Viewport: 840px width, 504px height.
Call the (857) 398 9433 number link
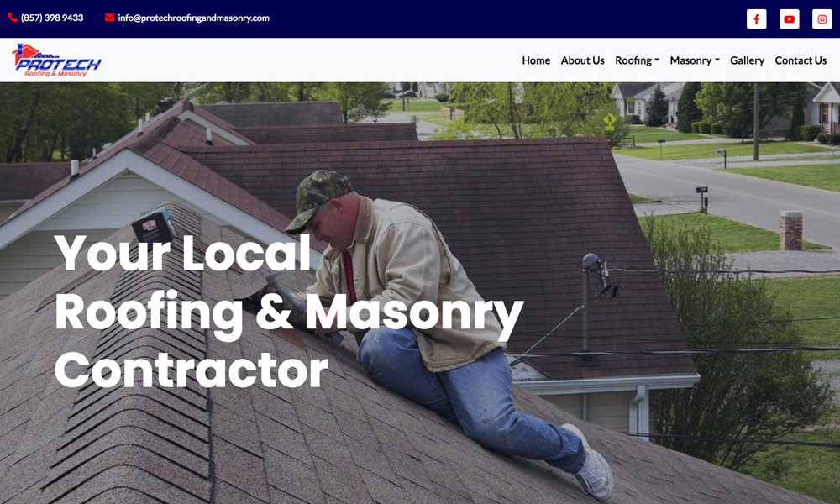tap(52, 18)
